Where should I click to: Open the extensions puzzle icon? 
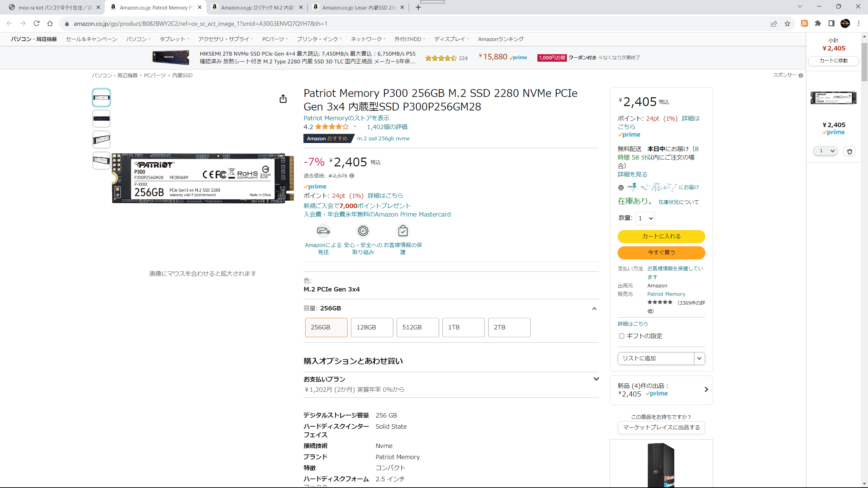coord(818,23)
